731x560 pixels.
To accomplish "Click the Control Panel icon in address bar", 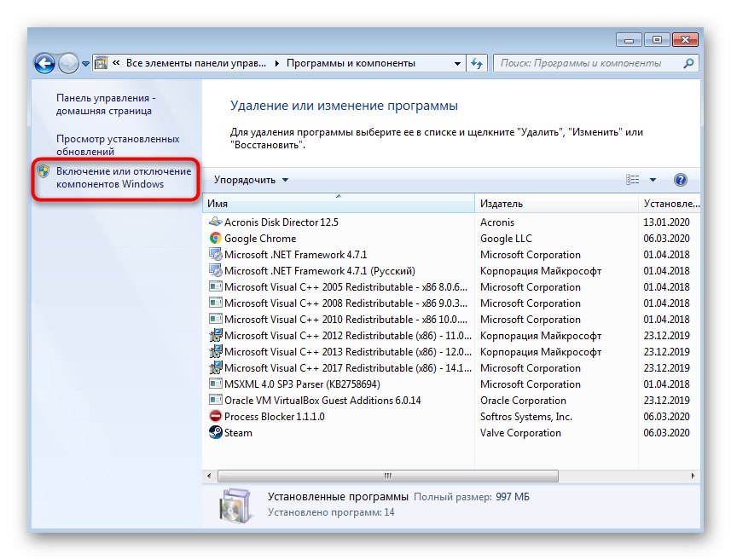I will click(x=102, y=63).
